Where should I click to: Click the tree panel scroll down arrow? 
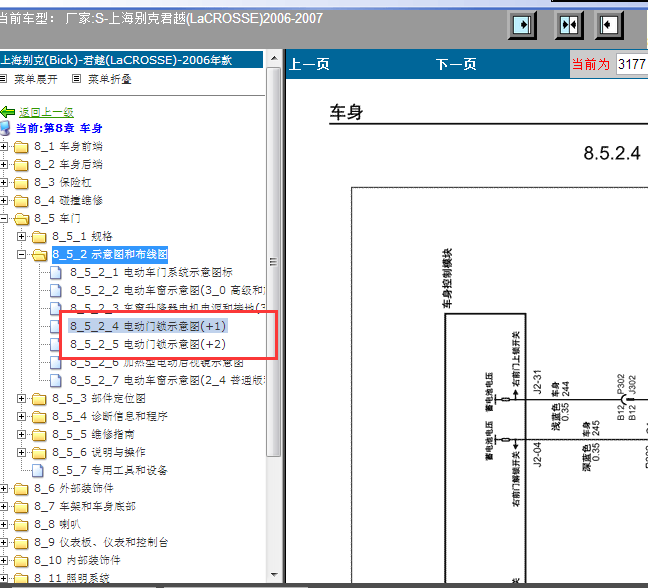pos(274,574)
